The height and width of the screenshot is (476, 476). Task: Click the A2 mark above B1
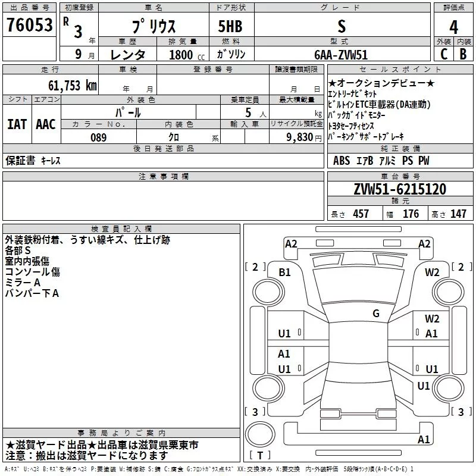pos(291,244)
